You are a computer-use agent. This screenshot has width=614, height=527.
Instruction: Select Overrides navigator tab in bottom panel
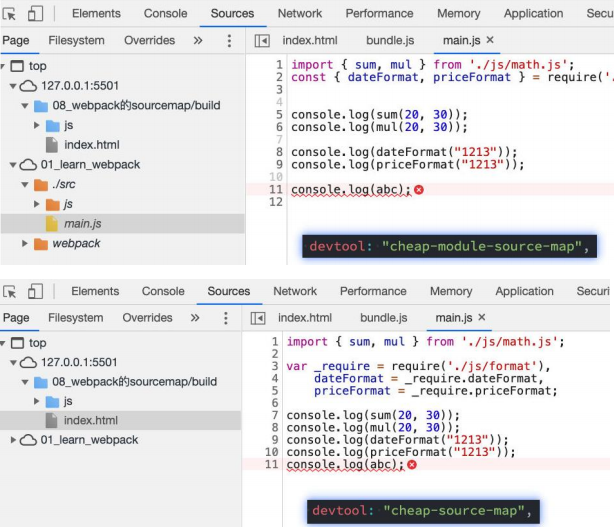pyautogui.click(x=147, y=318)
